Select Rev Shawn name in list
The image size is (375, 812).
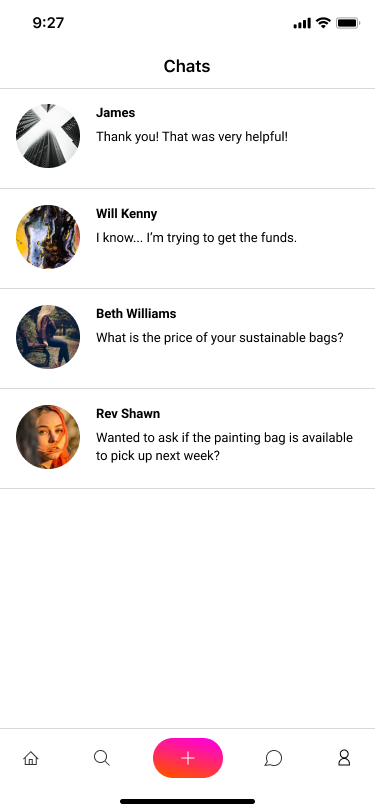pyautogui.click(x=128, y=414)
